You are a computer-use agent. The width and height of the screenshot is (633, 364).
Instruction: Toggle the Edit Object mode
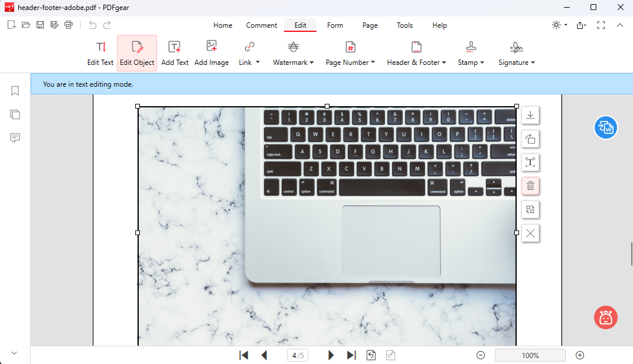(136, 53)
